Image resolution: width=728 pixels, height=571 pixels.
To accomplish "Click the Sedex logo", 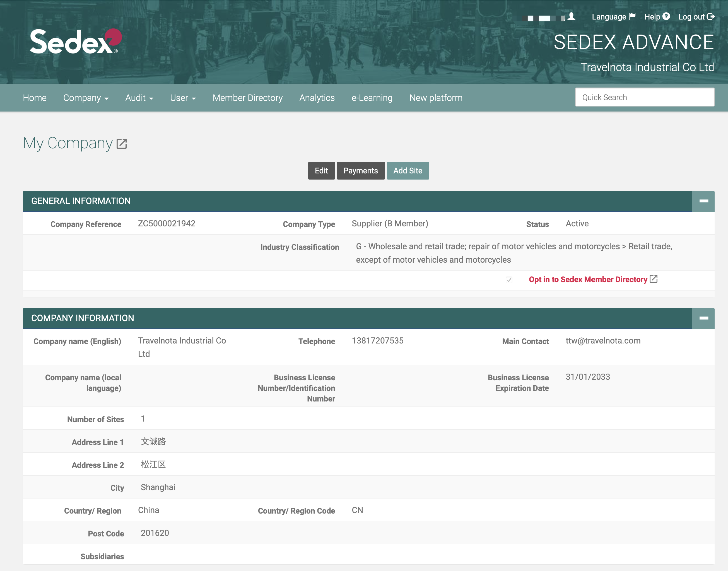I will (x=76, y=42).
